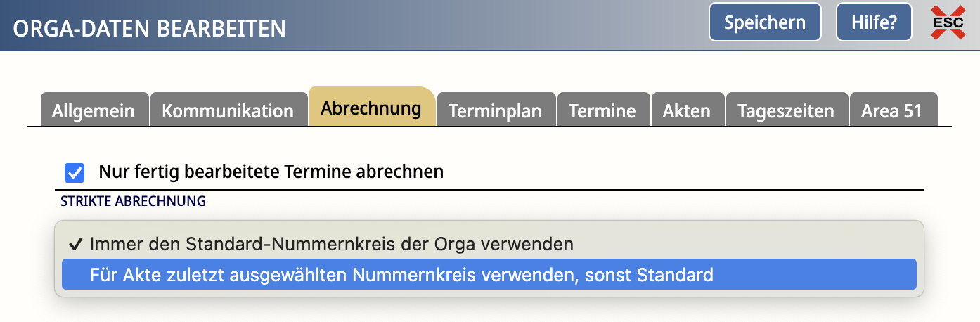Click the 'STRIKTE ABRECHNUNG' section label

click(134, 201)
